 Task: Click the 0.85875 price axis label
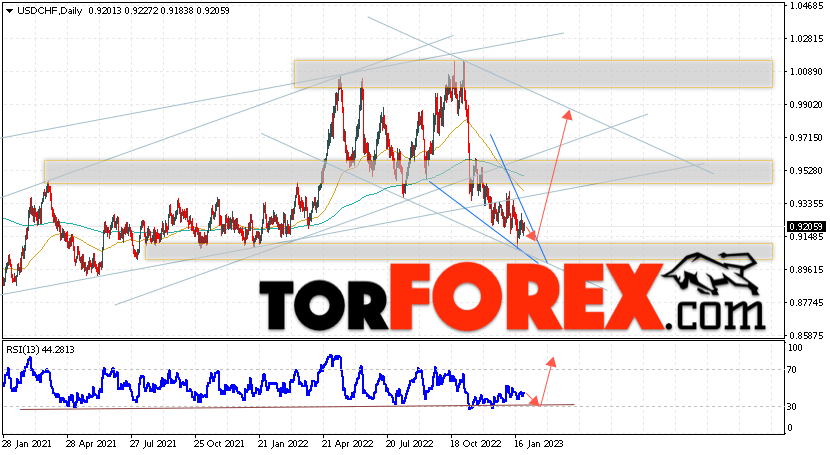[807, 335]
